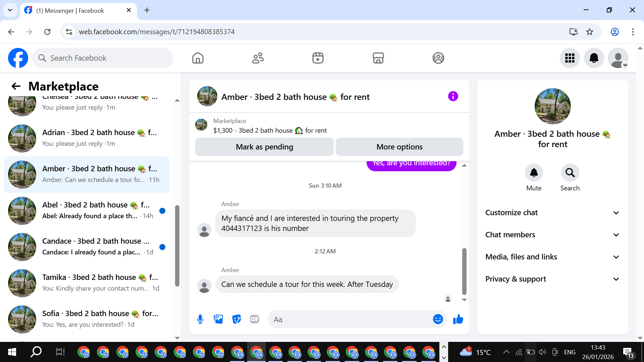
Task: Expand Privacy & support section
Action: pyautogui.click(x=552, y=279)
